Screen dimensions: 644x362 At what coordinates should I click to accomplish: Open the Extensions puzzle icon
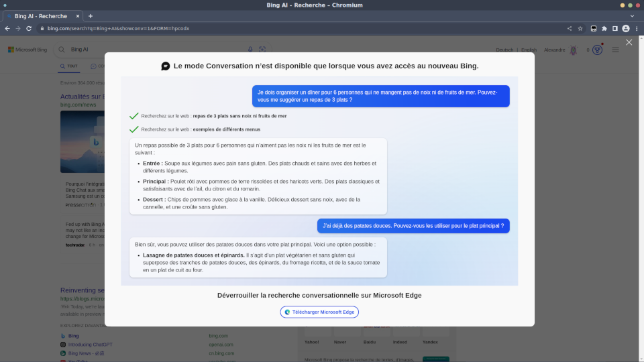[604, 28]
